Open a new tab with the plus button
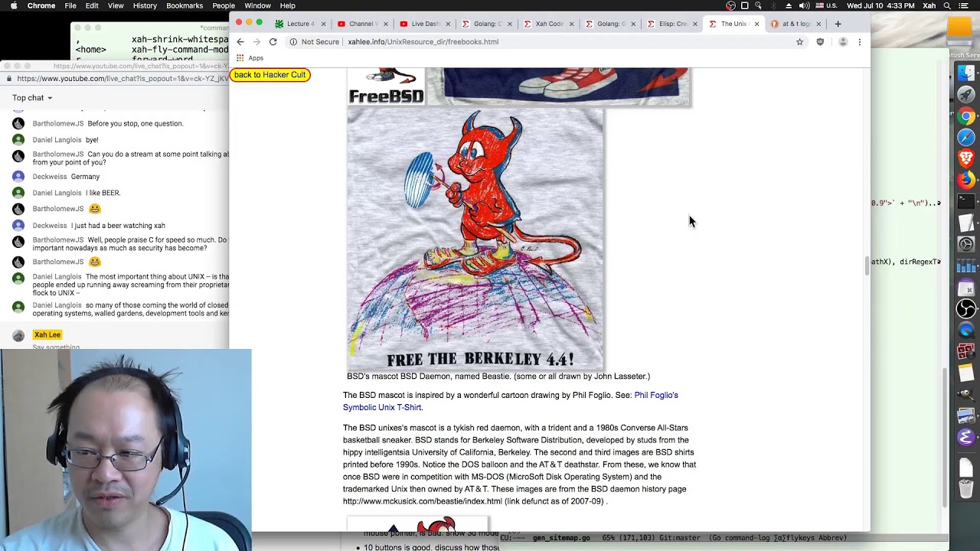The height and width of the screenshot is (551, 980). coord(838,24)
